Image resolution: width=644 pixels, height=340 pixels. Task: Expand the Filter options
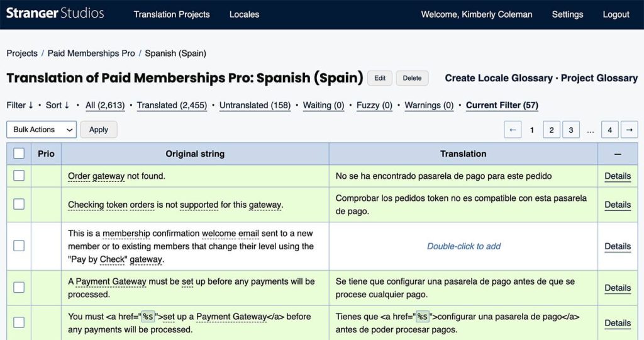[19, 105]
